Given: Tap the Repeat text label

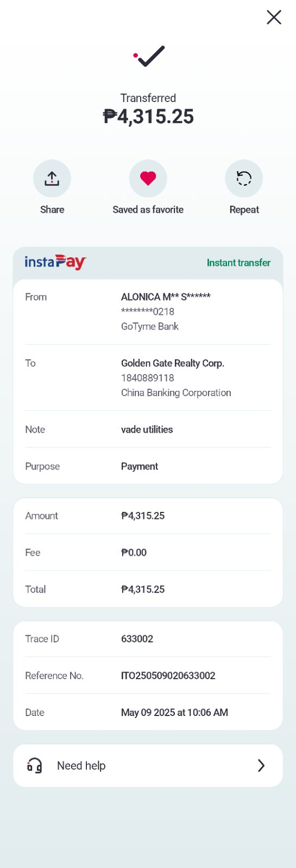Looking at the screenshot, I should point(244,210).
